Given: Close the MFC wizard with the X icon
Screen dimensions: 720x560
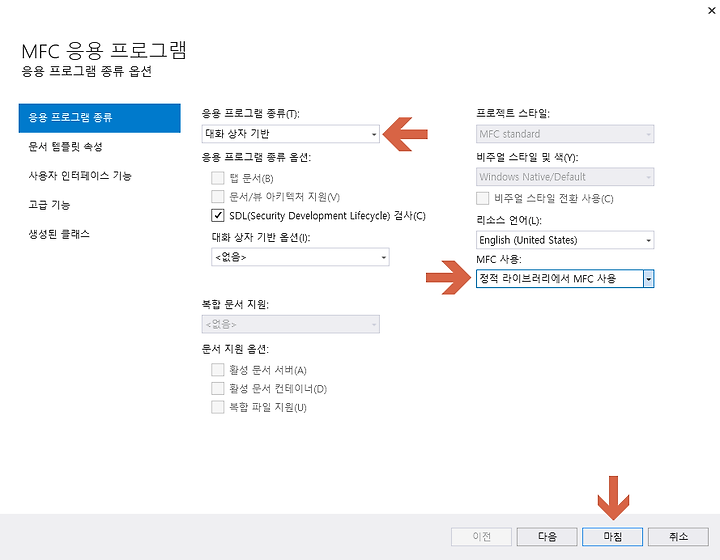Looking at the screenshot, I should pos(711,10).
